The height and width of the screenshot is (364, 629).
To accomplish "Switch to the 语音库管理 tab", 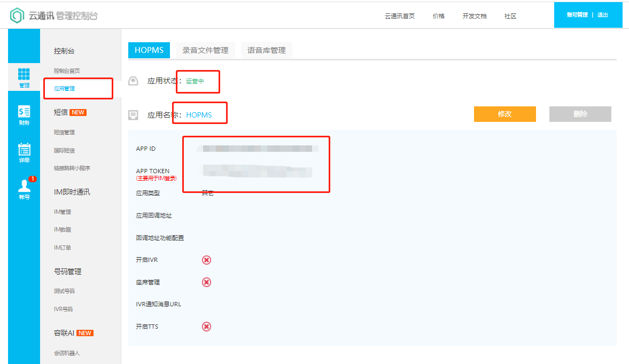I will tap(266, 50).
